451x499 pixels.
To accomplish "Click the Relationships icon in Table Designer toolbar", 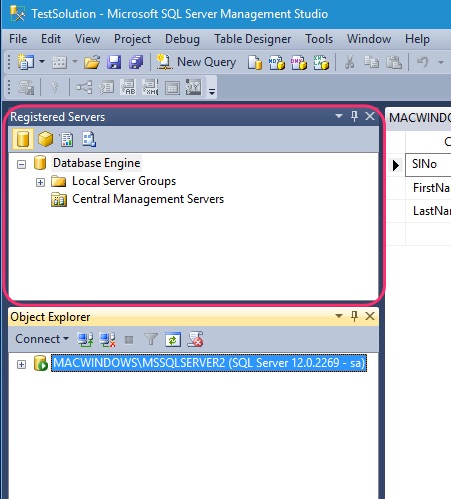I will click(84, 88).
